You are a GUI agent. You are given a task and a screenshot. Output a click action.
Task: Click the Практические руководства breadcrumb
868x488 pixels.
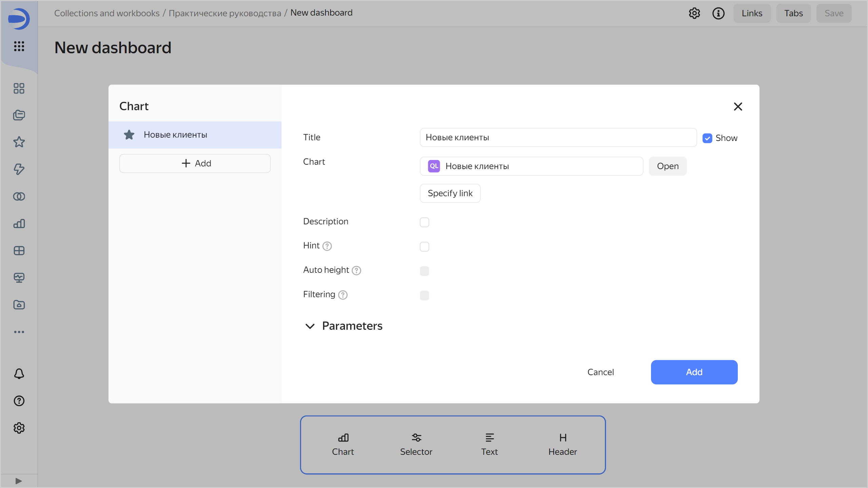225,13
